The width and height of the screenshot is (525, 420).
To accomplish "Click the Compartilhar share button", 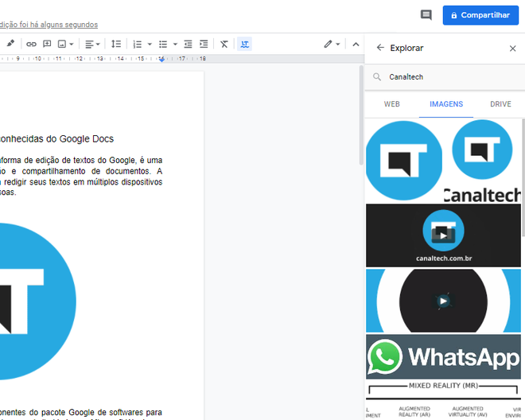I will point(480,15).
